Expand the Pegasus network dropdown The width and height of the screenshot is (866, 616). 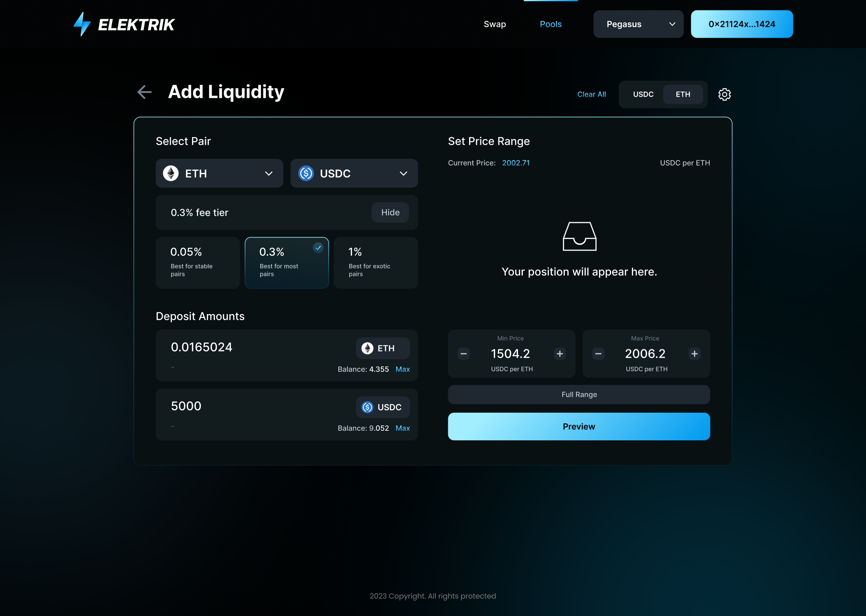tap(638, 24)
